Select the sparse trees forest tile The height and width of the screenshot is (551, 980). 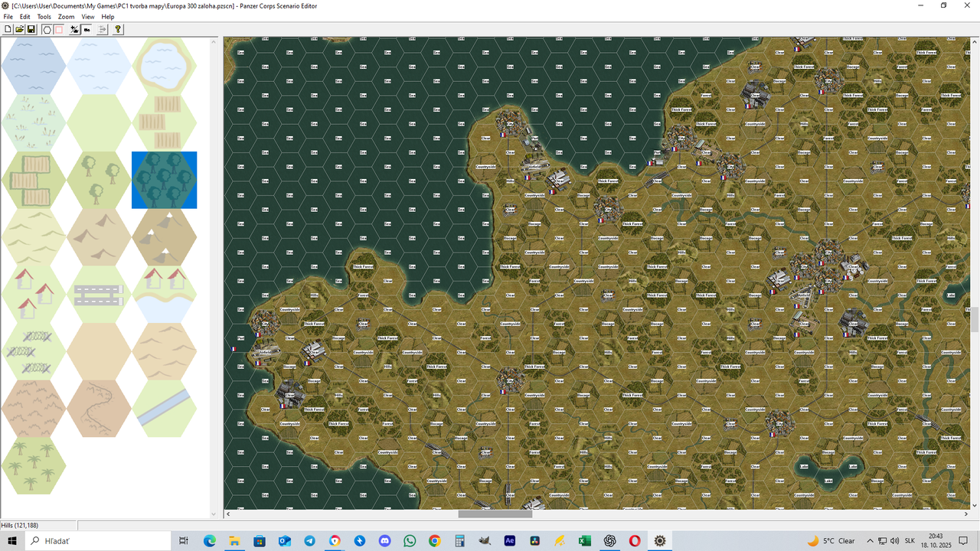click(x=99, y=180)
